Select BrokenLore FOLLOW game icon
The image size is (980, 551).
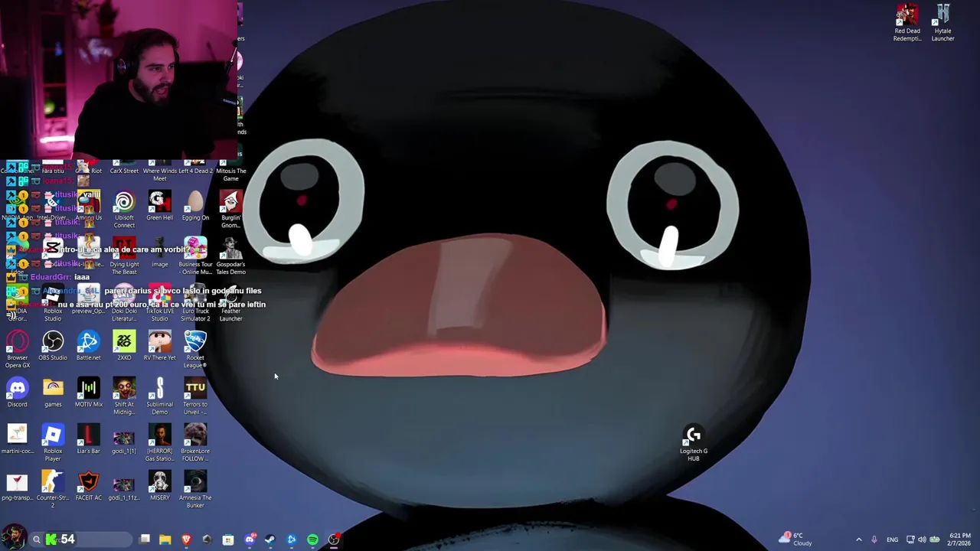click(195, 443)
